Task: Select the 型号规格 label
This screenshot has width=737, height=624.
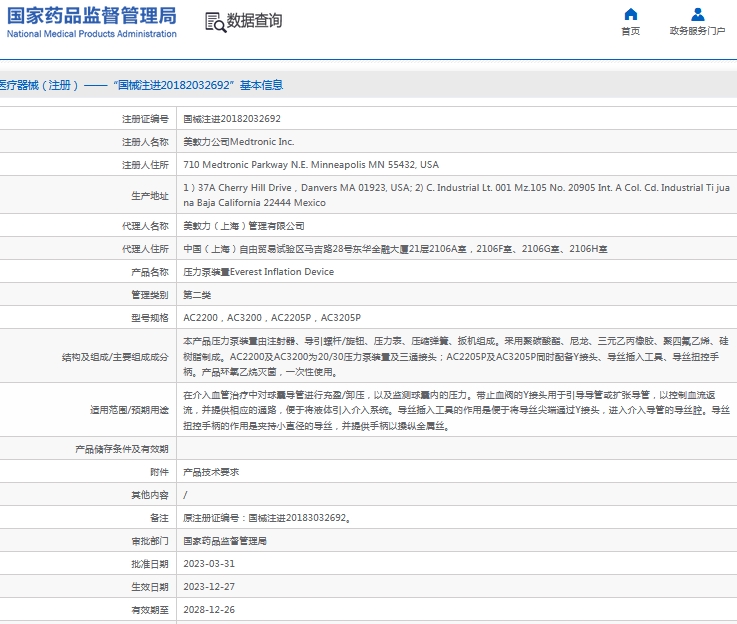Action: tap(150, 318)
